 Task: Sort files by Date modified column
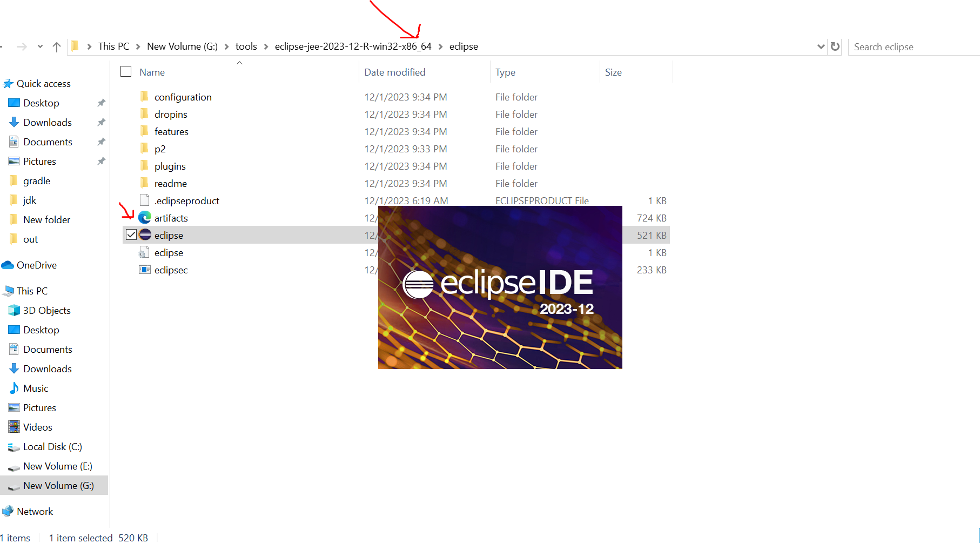394,72
